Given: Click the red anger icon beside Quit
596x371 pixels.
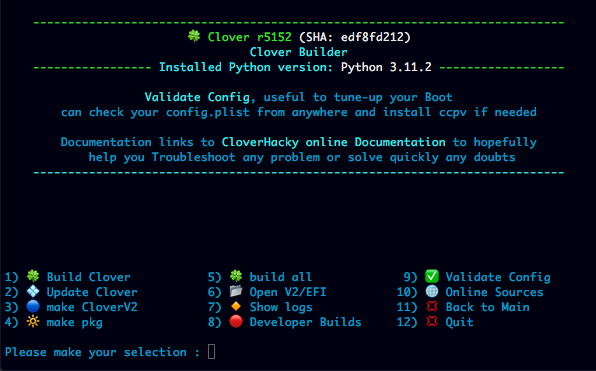Looking at the screenshot, I should pyautogui.click(x=432, y=322).
